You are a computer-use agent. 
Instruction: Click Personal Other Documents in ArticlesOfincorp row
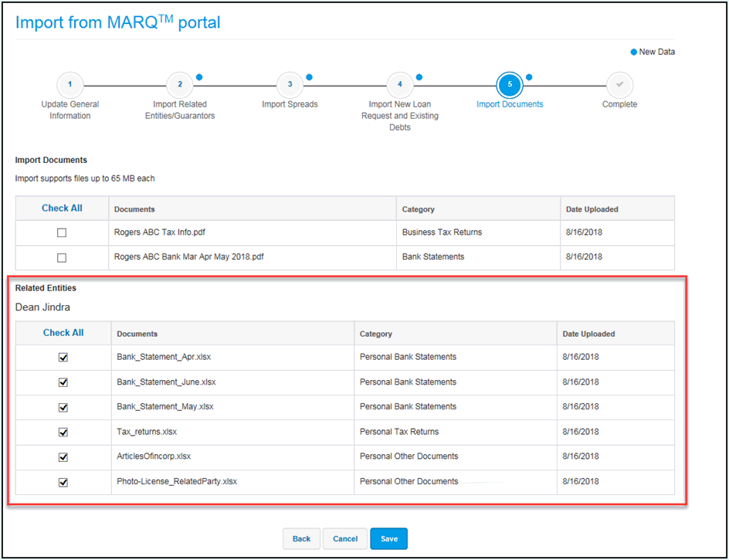click(x=409, y=456)
